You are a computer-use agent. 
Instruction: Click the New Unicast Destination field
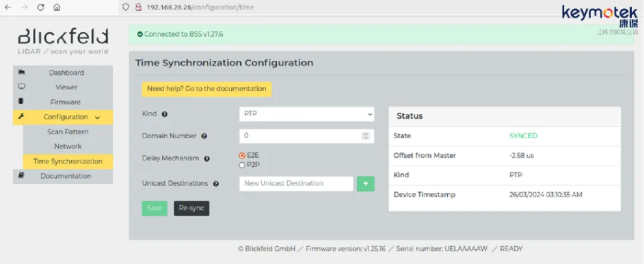pos(296,184)
